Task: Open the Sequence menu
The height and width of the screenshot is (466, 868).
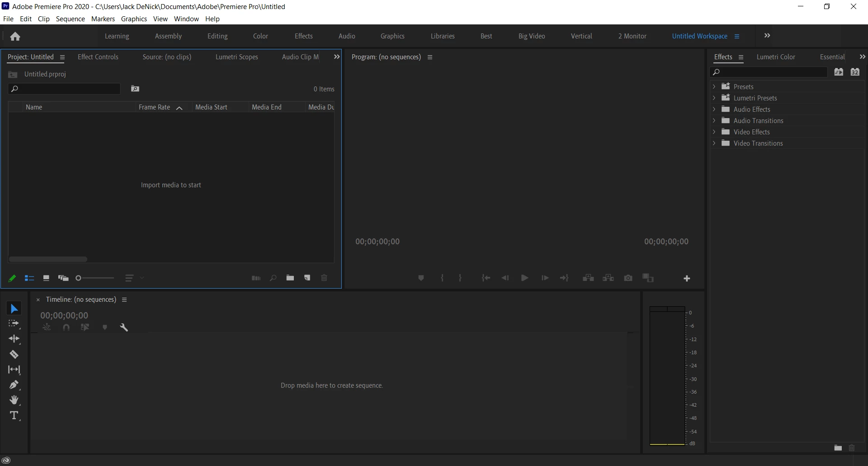Action: point(71,19)
